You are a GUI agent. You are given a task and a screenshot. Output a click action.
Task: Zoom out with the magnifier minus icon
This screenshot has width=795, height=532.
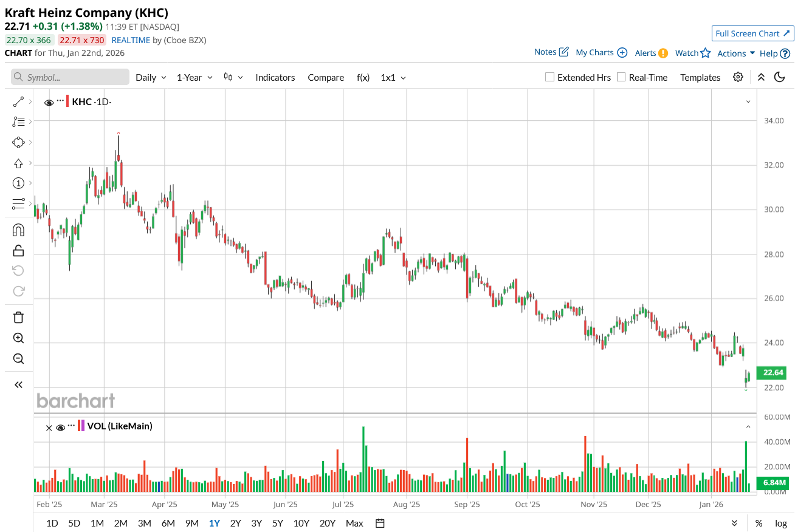click(x=18, y=358)
